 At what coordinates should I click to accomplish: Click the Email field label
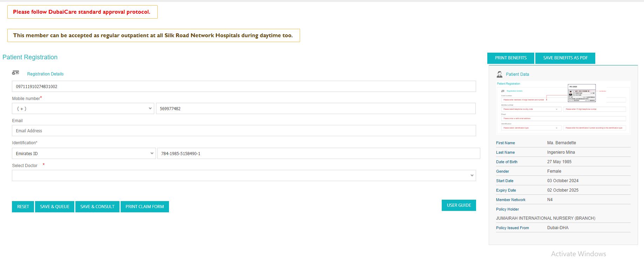(x=18, y=121)
